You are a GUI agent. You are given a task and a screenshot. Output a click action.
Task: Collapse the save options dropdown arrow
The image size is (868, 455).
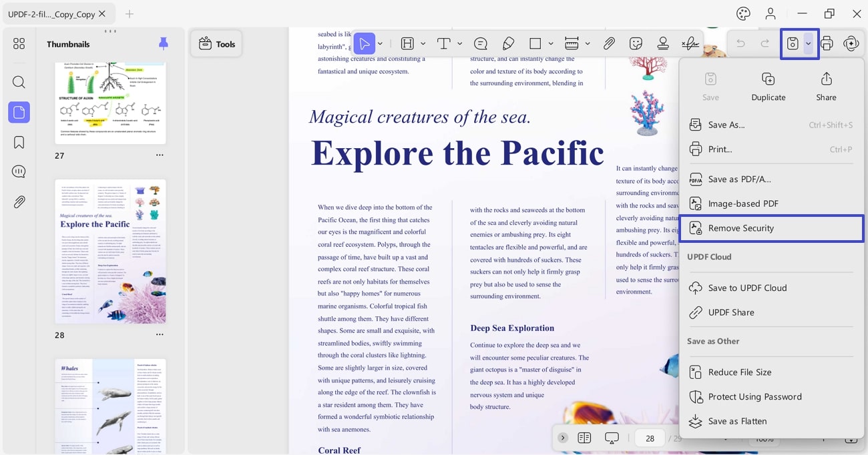(809, 44)
